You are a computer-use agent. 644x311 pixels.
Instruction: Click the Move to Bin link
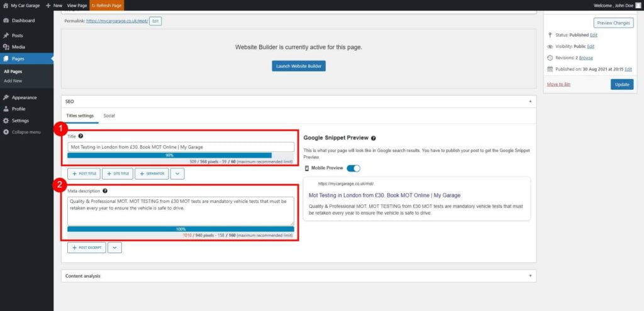pos(558,84)
